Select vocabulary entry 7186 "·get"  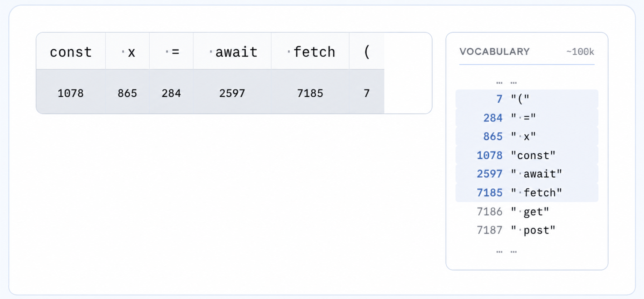tap(527, 211)
